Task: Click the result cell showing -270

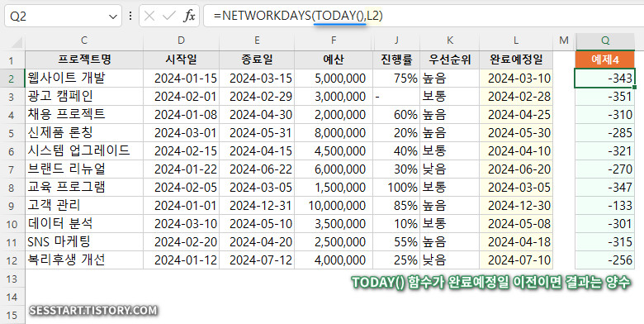Action: pyautogui.click(x=605, y=169)
